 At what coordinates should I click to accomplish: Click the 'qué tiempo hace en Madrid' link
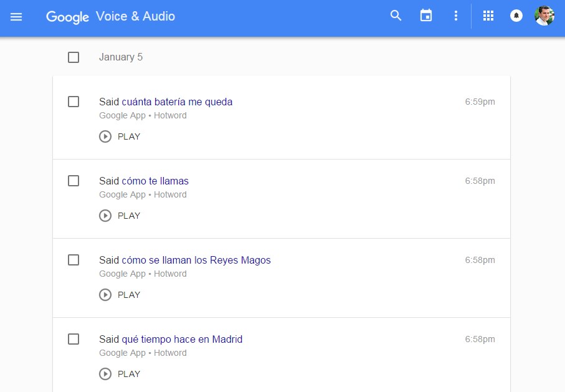pyautogui.click(x=182, y=339)
